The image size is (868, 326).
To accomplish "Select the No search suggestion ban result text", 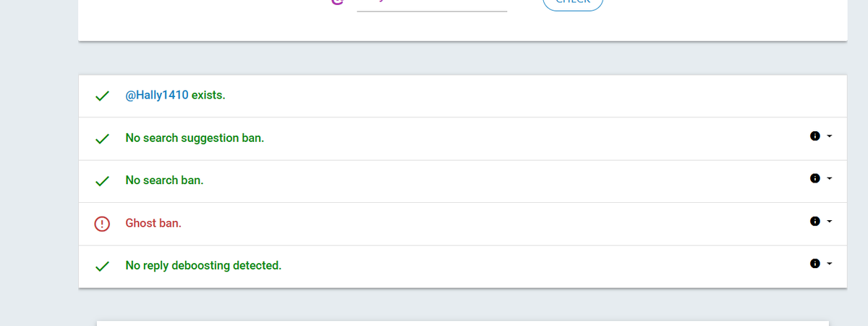I will coord(195,138).
